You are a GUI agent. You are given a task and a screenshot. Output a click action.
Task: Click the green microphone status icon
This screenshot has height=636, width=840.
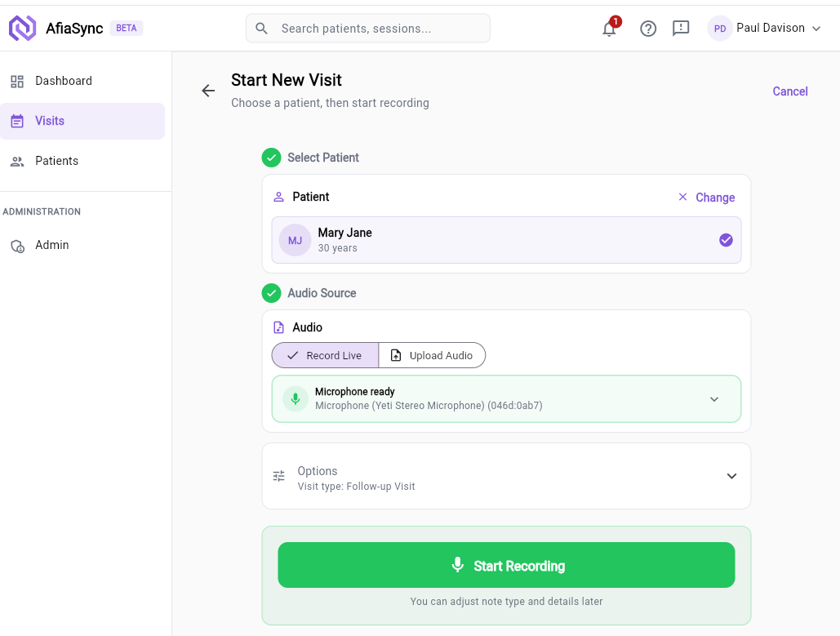point(295,398)
